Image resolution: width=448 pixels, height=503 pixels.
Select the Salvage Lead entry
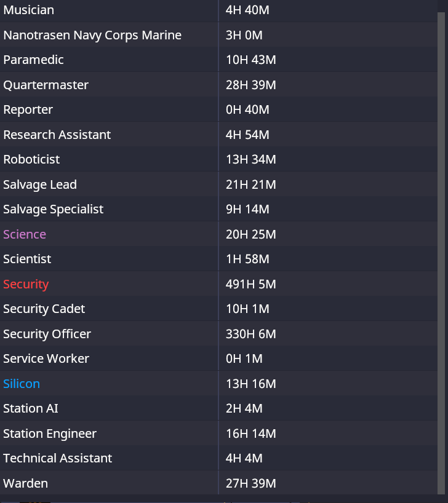pyautogui.click(x=40, y=184)
